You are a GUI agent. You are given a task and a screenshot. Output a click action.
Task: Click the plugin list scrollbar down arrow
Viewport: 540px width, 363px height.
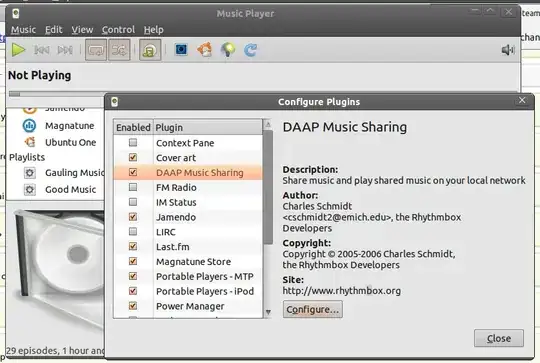268,312
